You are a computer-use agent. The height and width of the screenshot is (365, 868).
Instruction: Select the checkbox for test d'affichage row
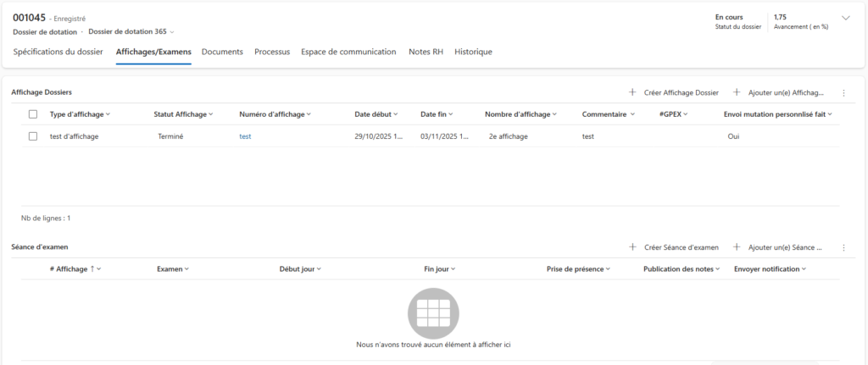pos(33,136)
